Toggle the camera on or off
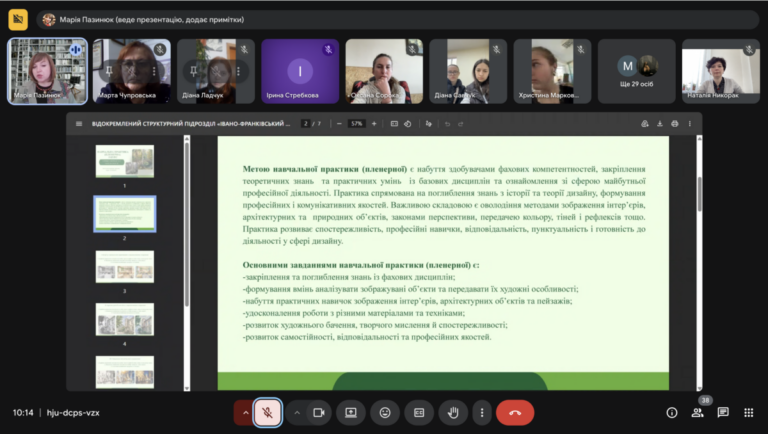 point(319,413)
